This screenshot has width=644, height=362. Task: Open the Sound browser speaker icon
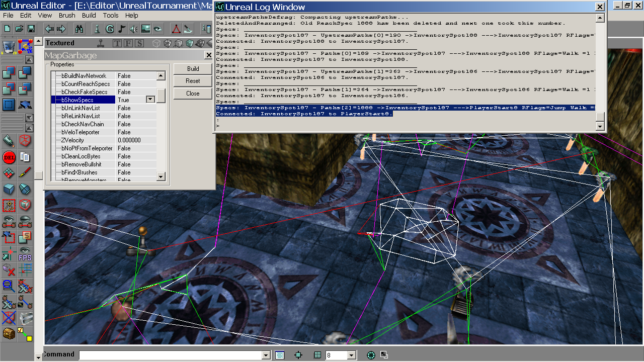coord(134,29)
